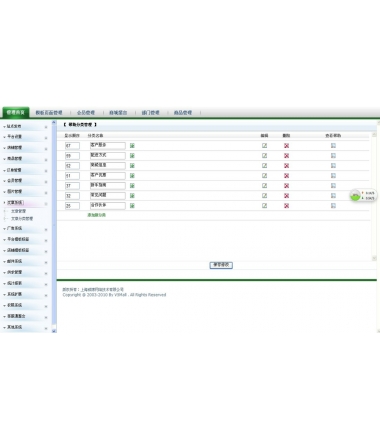The image size is (380, 441).
Task: Open help view icon for fourth row
Action: [x=333, y=176]
